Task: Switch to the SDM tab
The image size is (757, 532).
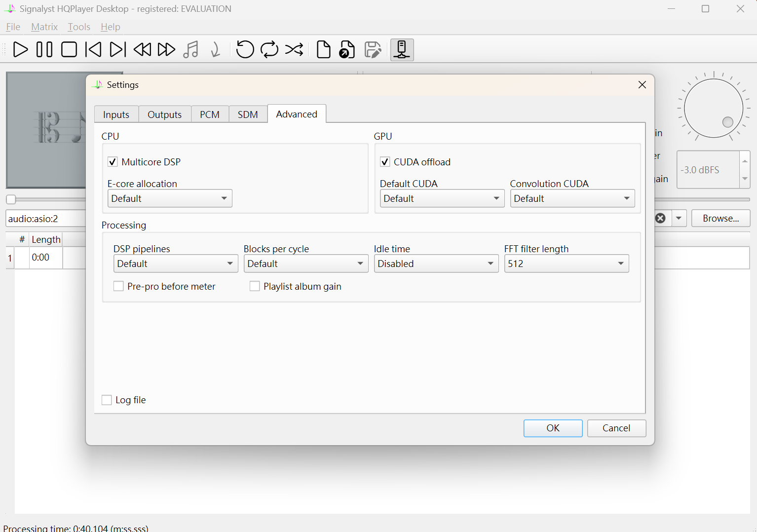Action: [248, 114]
